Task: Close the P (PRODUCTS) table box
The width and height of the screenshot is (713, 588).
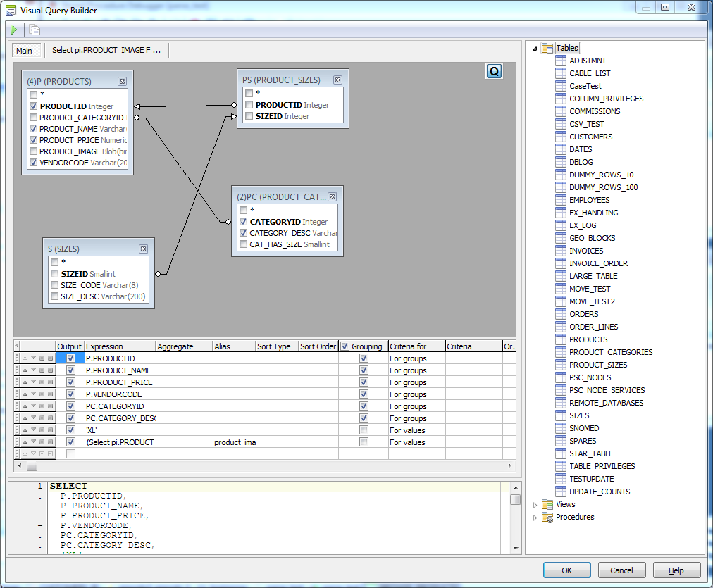Action: click(x=122, y=81)
